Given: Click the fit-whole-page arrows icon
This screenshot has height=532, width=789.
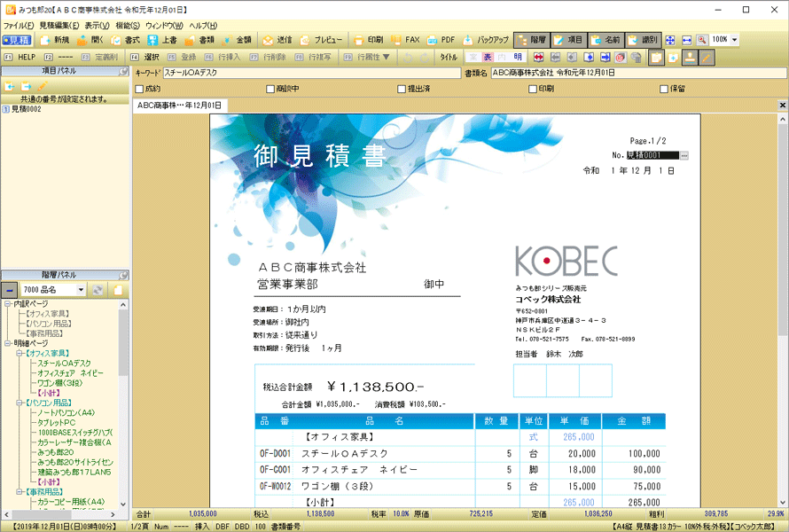Looking at the screenshot, I should click(670, 40).
